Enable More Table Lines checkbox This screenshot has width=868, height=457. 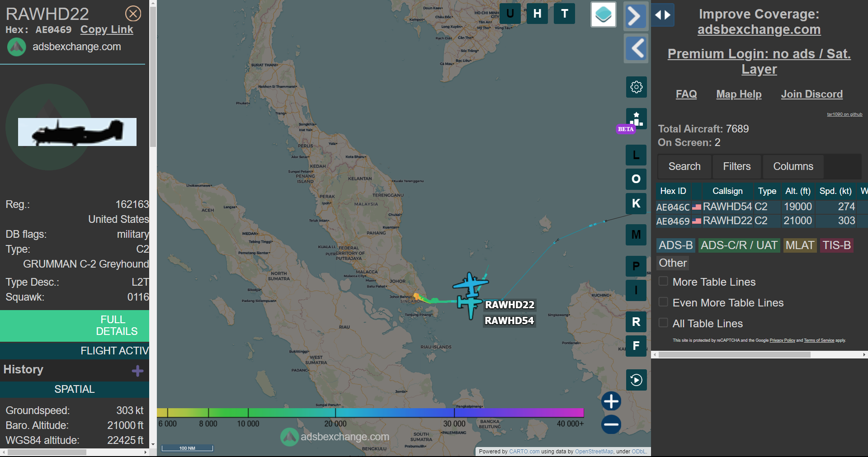click(x=663, y=281)
